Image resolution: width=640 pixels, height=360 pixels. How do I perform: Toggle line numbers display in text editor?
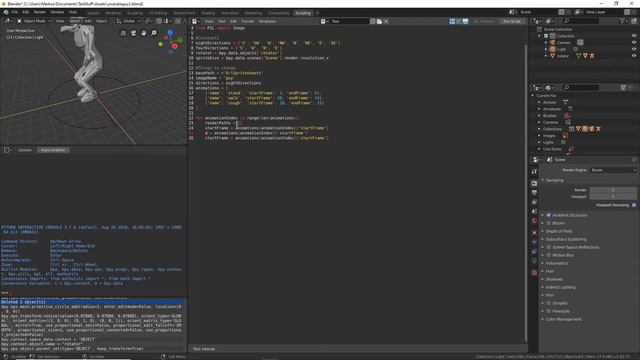pyautogui.click(x=452, y=21)
